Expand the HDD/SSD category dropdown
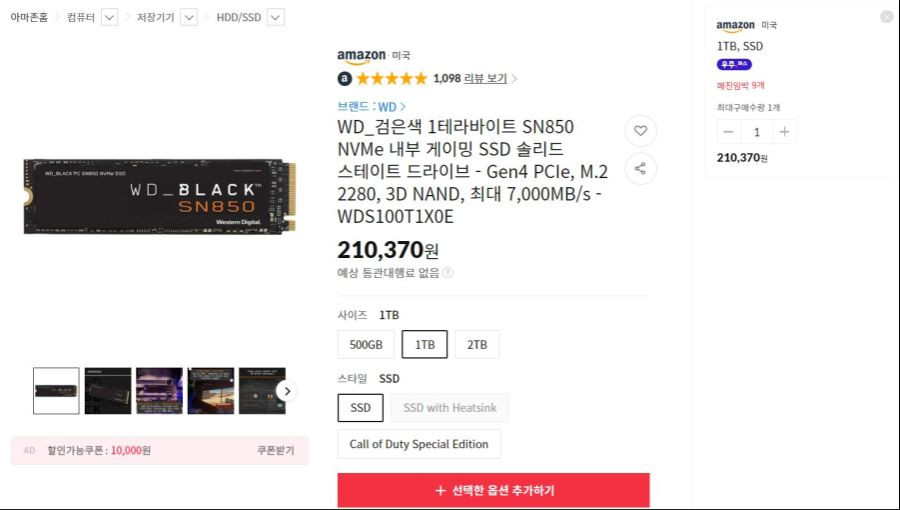The width and height of the screenshot is (900, 510). (276, 17)
